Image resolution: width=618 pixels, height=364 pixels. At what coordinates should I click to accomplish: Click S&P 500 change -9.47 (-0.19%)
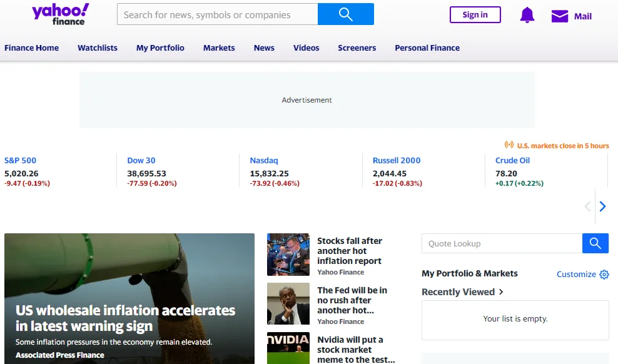(27, 183)
